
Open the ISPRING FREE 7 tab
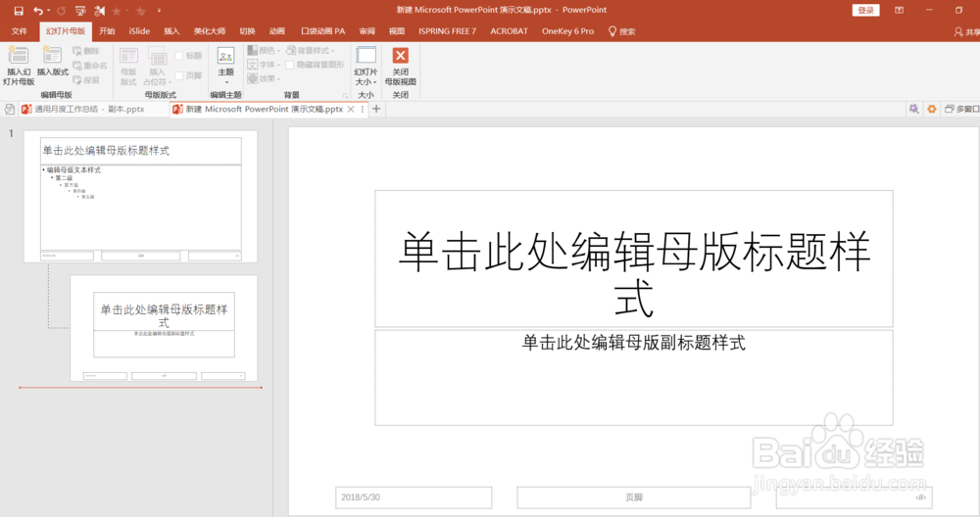447,31
